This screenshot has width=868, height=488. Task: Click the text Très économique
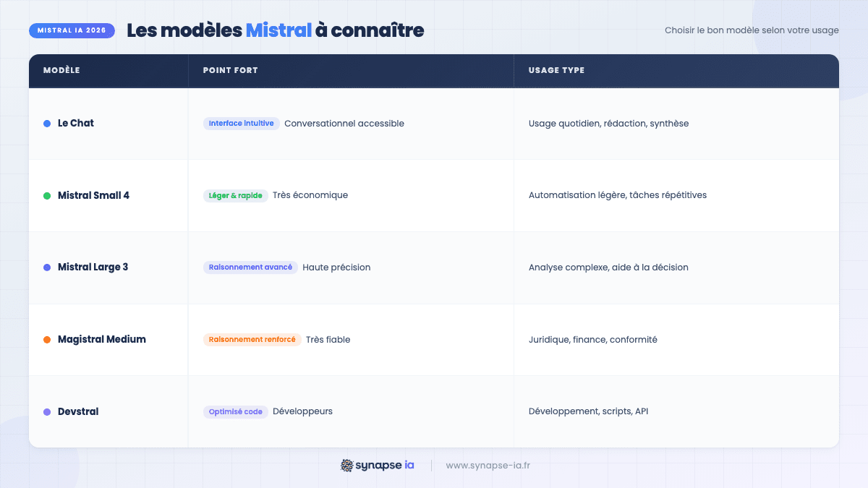click(x=310, y=196)
